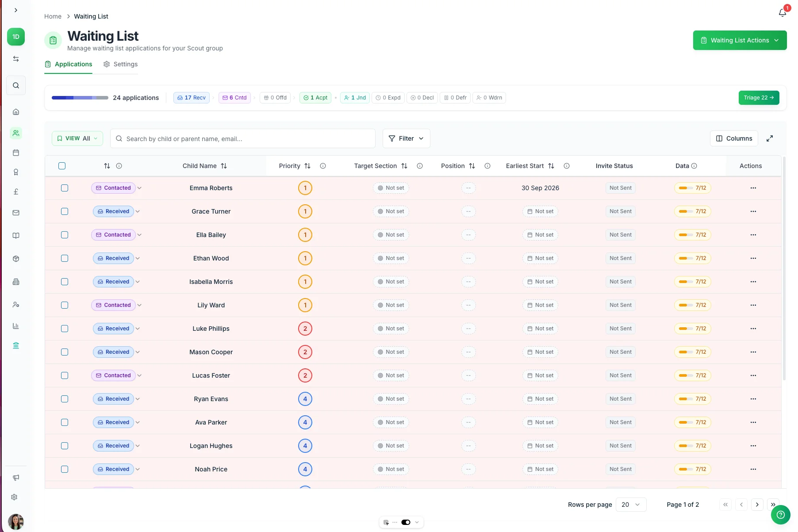
Task: Tick the select-all header checkbox
Action: coord(62,166)
